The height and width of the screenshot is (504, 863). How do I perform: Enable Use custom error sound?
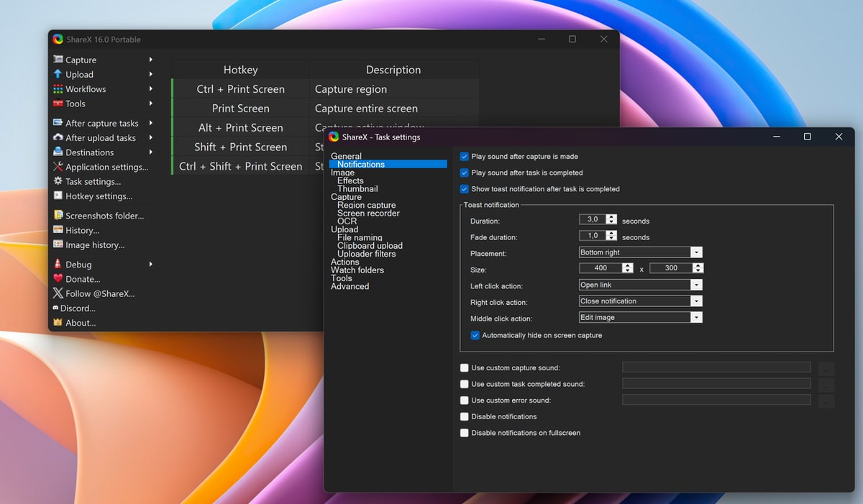pyautogui.click(x=465, y=400)
